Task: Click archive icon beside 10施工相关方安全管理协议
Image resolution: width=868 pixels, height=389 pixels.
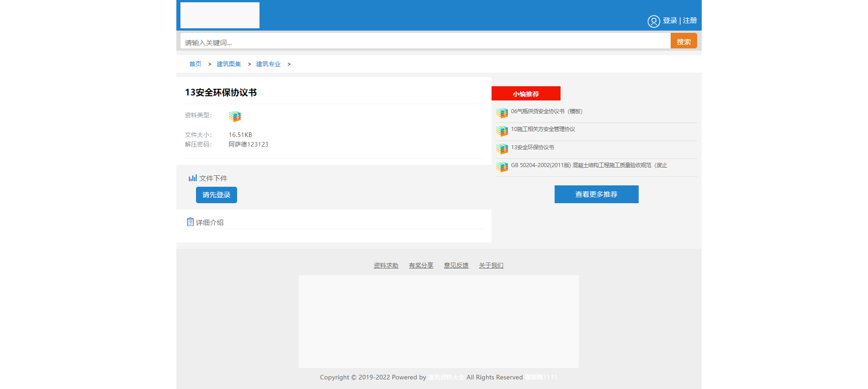Action: point(502,131)
